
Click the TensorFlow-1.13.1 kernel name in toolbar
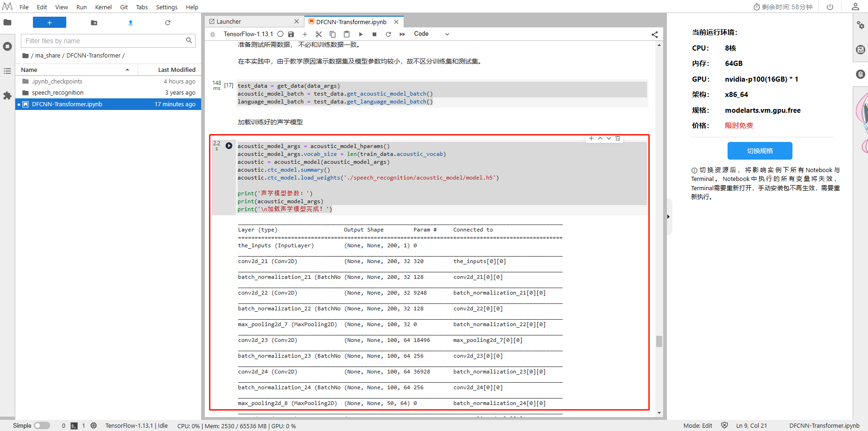(248, 34)
